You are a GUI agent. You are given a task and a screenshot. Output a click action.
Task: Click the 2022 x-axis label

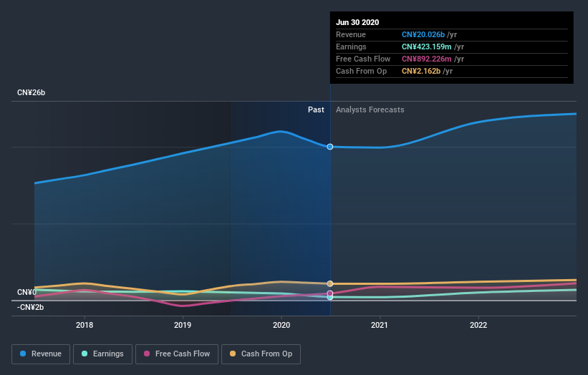[x=478, y=325]
